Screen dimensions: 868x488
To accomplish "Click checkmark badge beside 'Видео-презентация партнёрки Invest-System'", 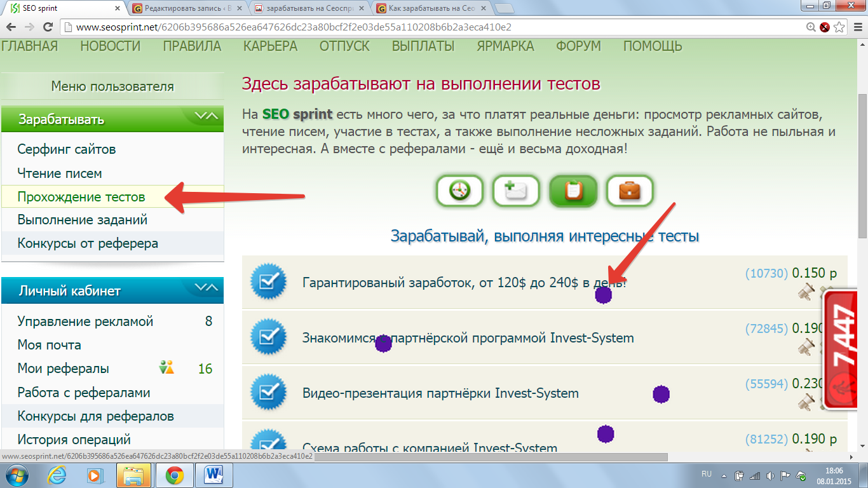I will [x=268, y=392].
